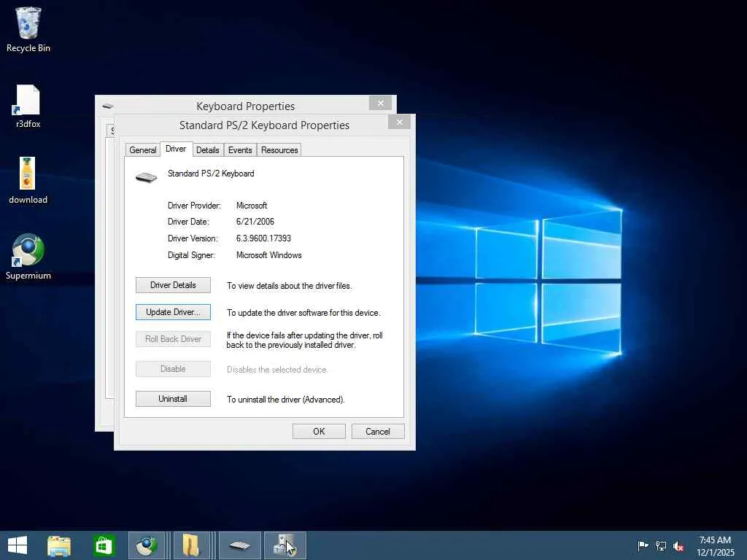Image resolution: width=747 pixels, height=560 pixels.
Task: Open network status tray icon
Action: [x=661, y=545]
